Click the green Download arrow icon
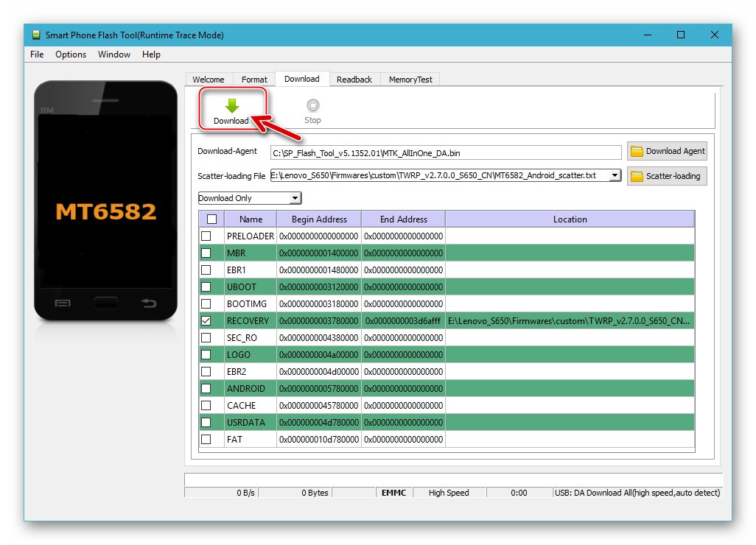This screenshot has width=756, height=545. pyautogui.click(x=231, y=104)
